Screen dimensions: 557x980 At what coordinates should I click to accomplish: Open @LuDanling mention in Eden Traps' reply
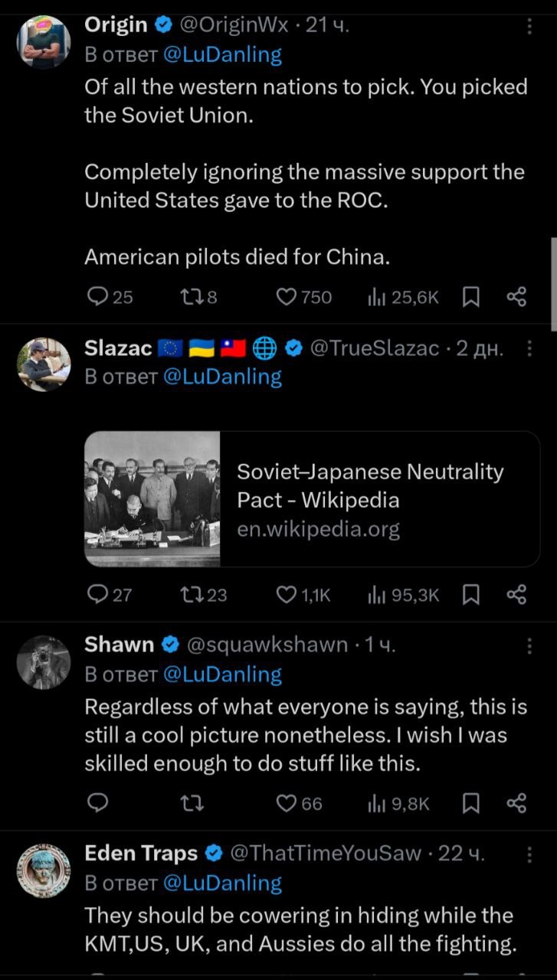[222, 883]
